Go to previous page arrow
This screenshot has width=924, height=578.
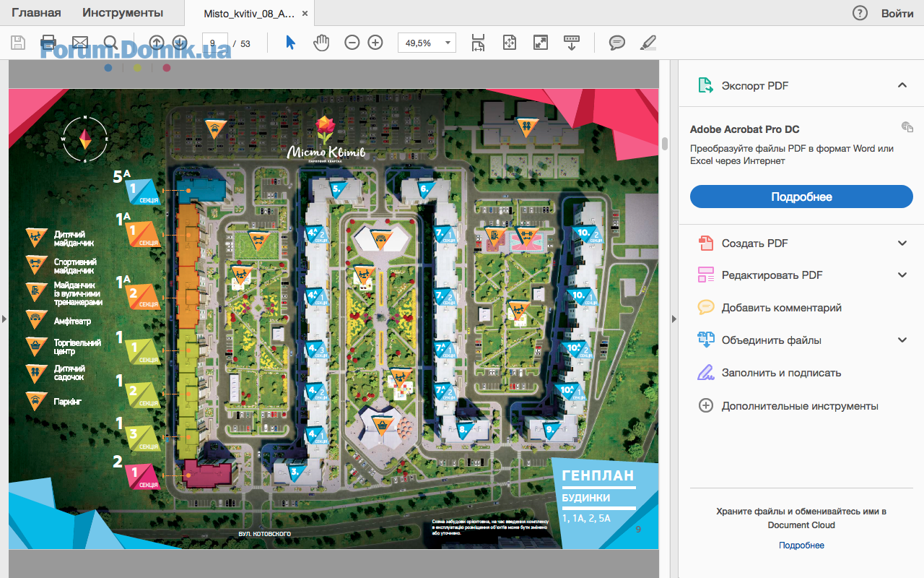(x=157, y=43)
